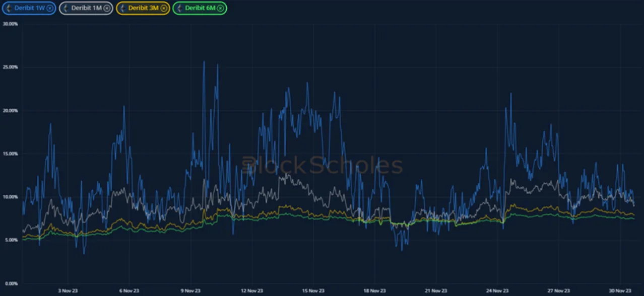Click the Ethereum icon in Deribit 1W chip

tap(9, 8)
